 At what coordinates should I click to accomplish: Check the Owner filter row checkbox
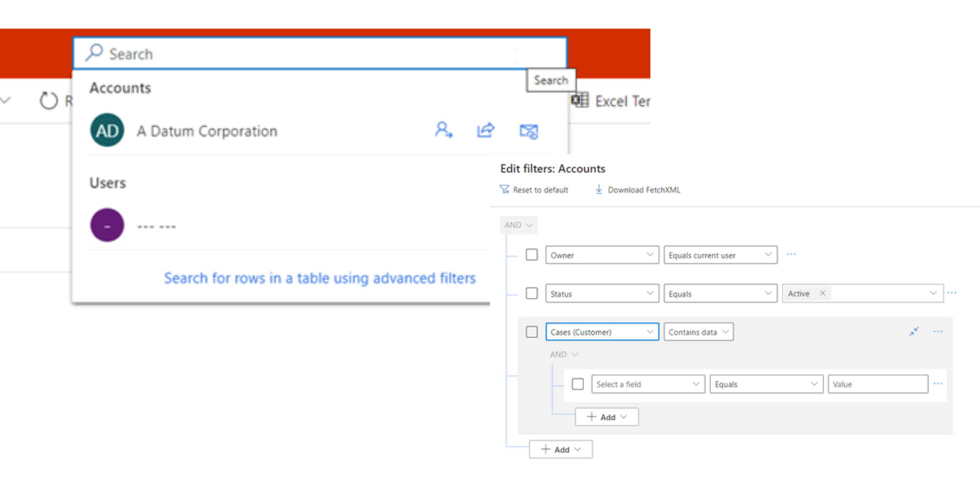532,254
